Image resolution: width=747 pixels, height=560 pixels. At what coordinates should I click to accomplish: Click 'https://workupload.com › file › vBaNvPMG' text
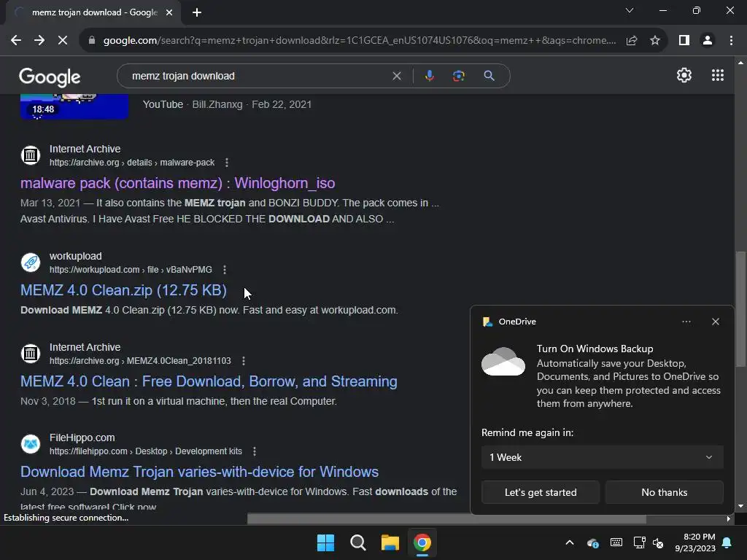tap(131, 270)
